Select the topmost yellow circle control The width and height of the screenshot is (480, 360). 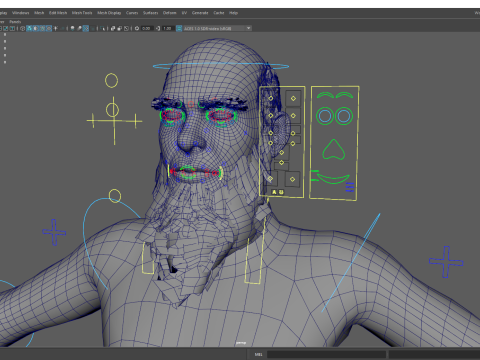tap(111, 81)
